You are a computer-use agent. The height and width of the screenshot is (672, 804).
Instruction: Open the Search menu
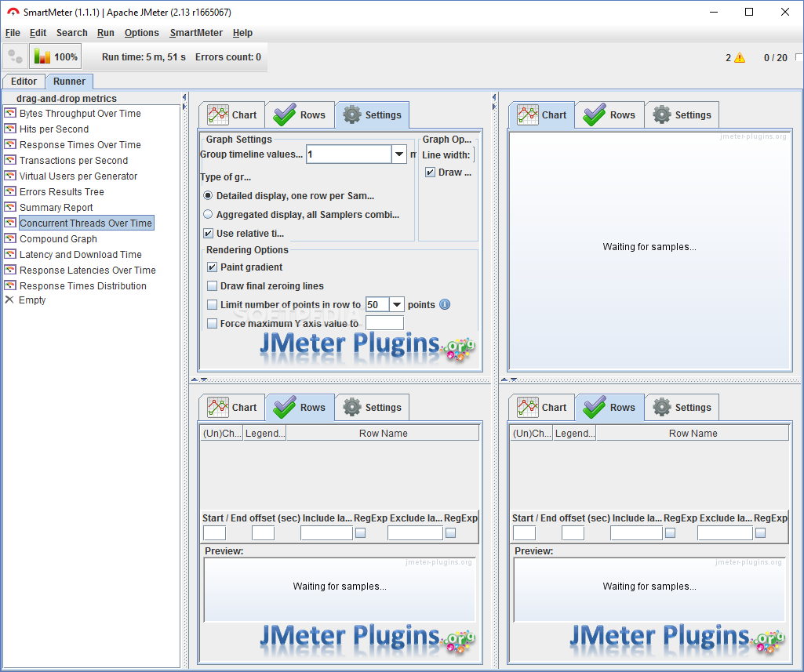(72, 33)
